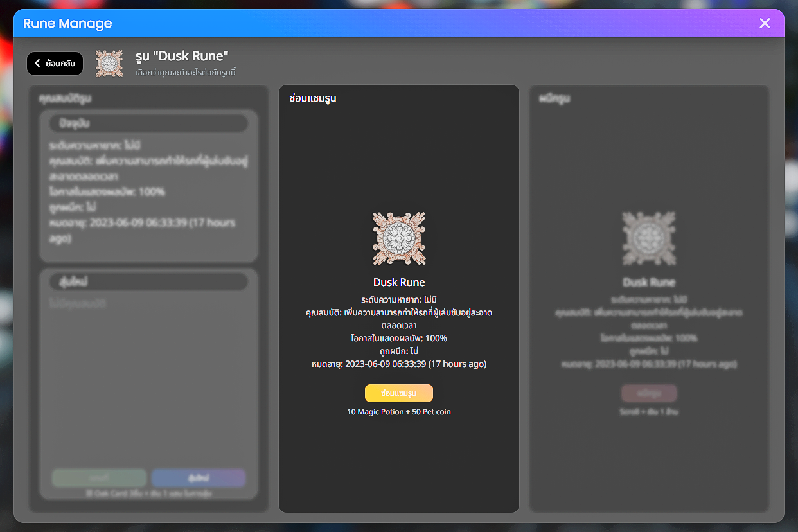Click the dimmed pink button in the right panel
798x532 pixels.
point(649,393)
